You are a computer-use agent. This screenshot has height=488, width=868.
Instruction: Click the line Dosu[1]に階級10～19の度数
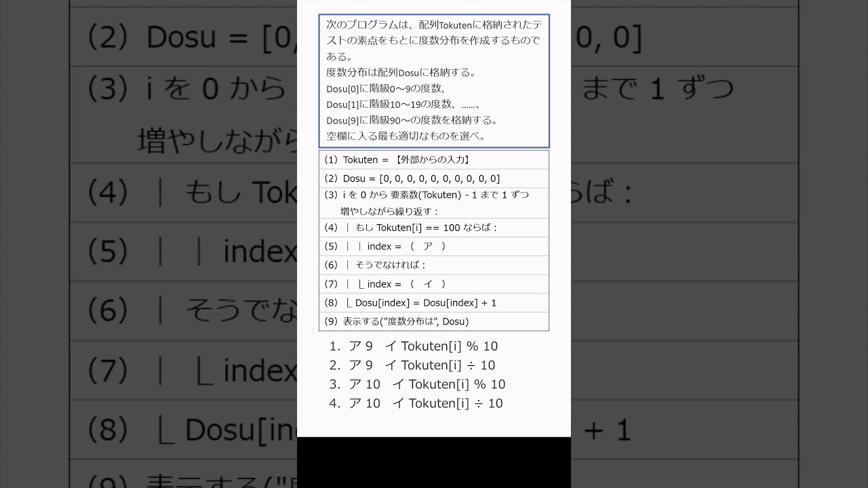(404, 104)
